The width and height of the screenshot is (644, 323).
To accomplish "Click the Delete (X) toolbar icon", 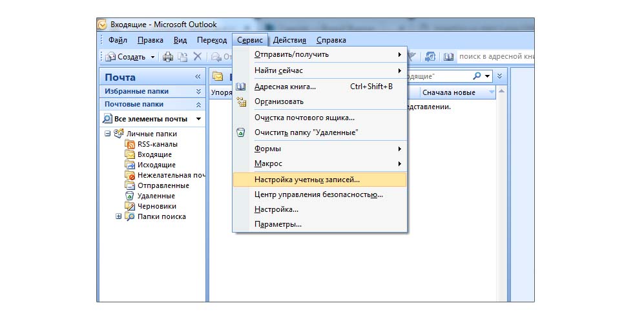I will 198,57.
